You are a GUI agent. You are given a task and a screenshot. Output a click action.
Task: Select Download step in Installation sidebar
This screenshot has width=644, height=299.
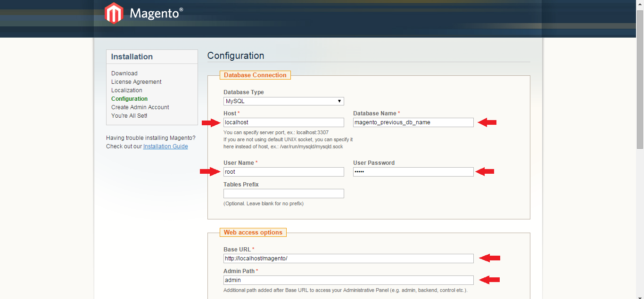[124, 73]
